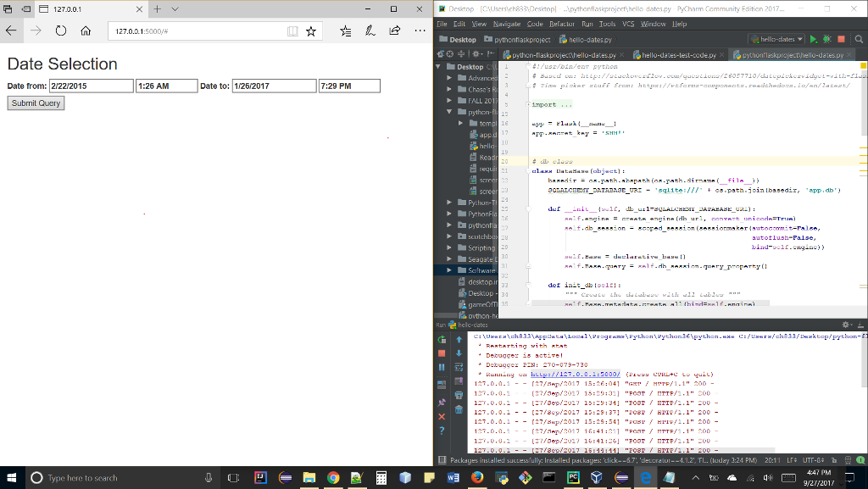This screenshot has width=868, height=489.
Task: Open Search Everywhere magnifier icon
Action: (860, 39)
